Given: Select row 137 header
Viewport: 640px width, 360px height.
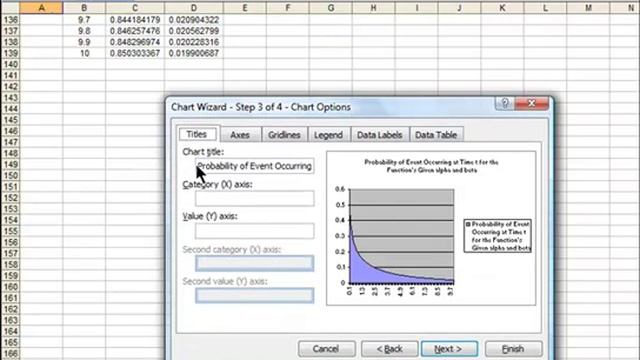Looking at the screenshot, I should [x=10, y=31].
